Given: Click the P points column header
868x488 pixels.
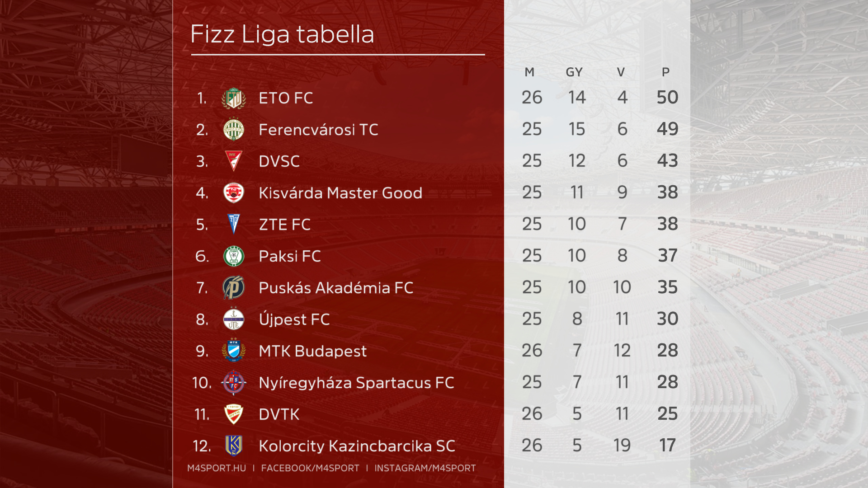Looking at the screenshot, I should coord(665,72).
